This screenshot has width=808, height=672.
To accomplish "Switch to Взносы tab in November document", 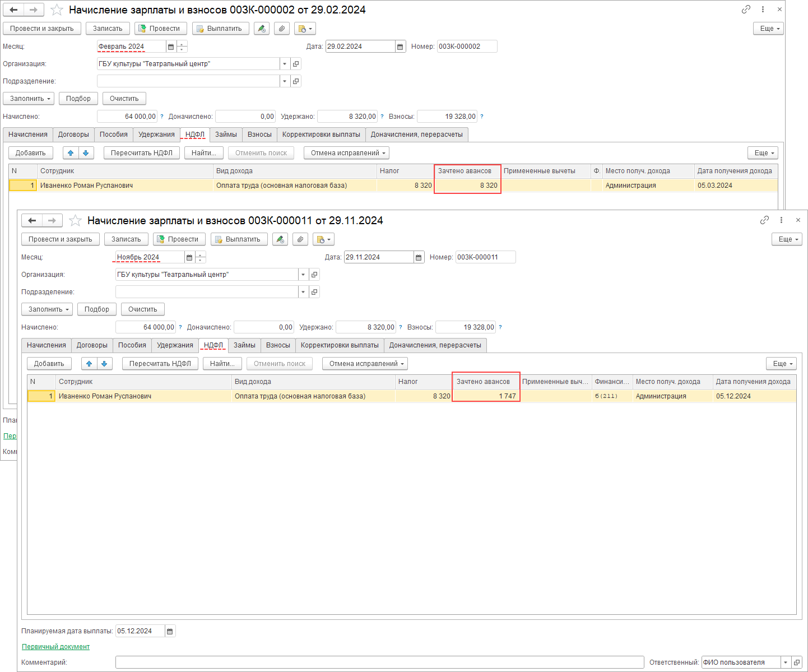I will [x=278, y=345].
